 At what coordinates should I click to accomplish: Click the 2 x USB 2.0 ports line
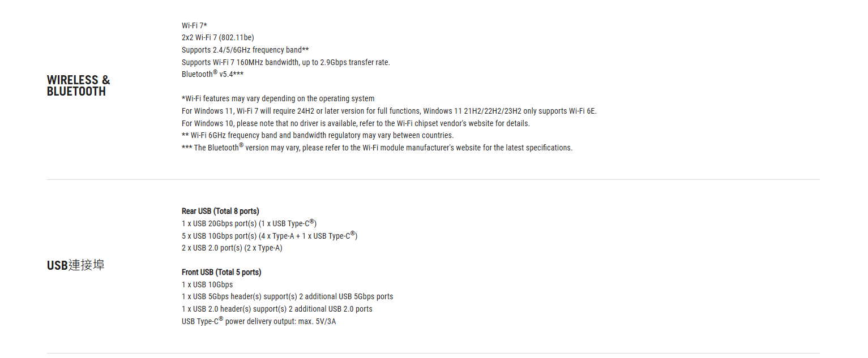232,248
